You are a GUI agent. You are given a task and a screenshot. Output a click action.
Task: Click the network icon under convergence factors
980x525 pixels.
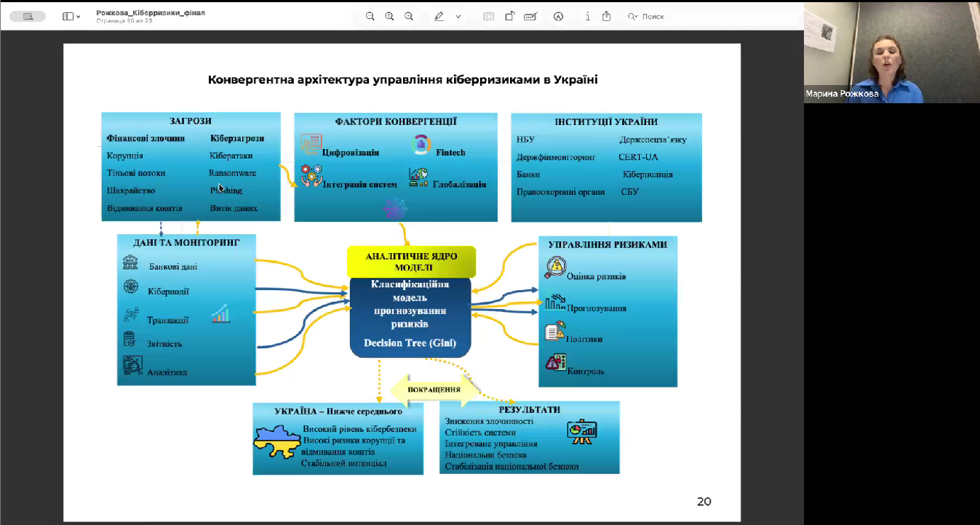395,209
